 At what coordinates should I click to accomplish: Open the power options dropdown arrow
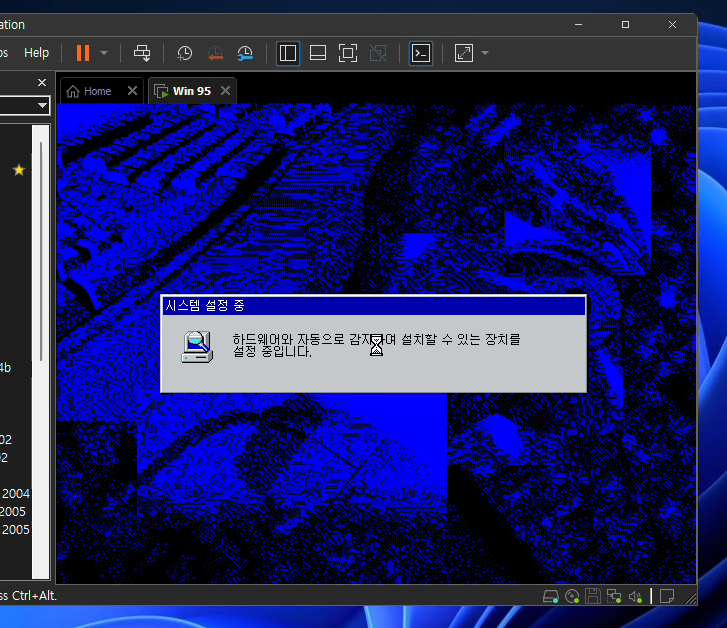tap(104, 53)
